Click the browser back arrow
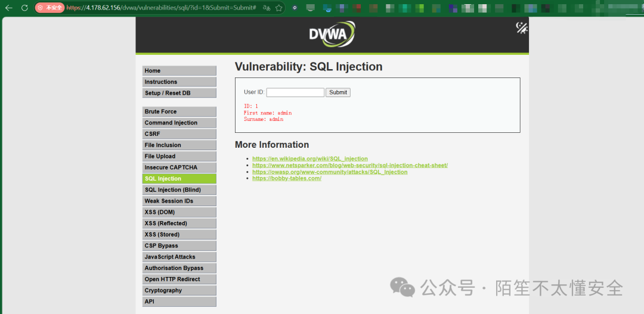The height and width of the screenshot is (314, 644). 8,8
